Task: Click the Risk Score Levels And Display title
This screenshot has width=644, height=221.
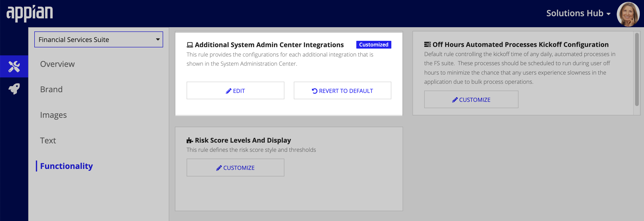Action: (243, 140)
